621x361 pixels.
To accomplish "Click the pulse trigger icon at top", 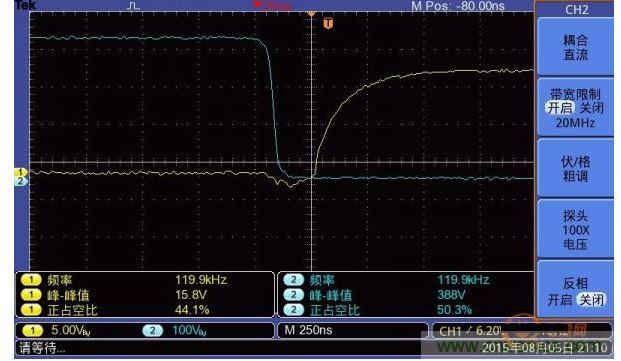I will 134,6.
